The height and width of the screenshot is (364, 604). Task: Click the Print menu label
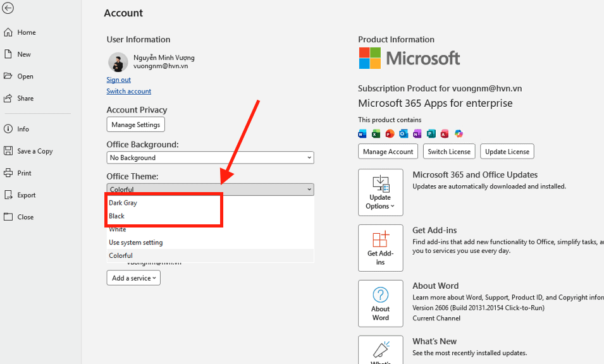coord(24,173)
